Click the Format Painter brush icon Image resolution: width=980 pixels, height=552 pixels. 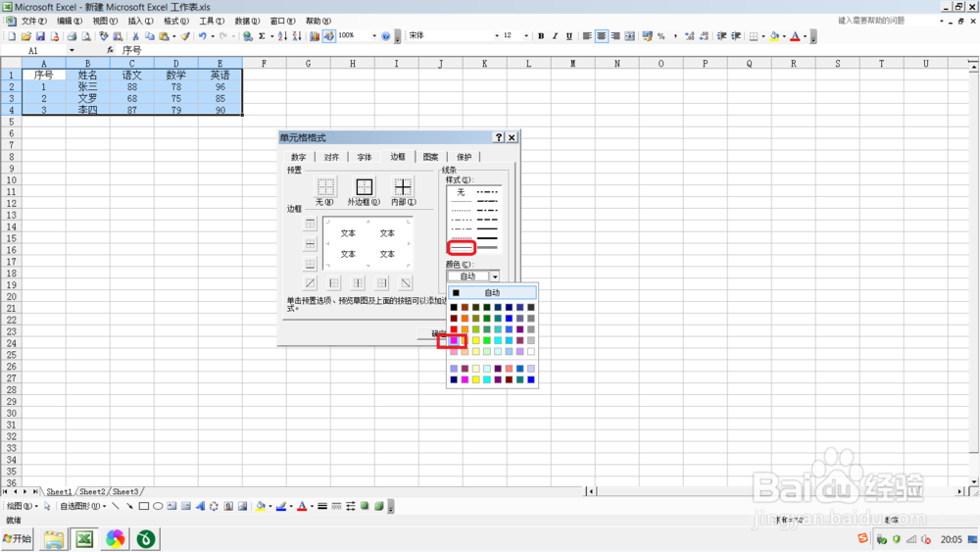pos(185,36)
